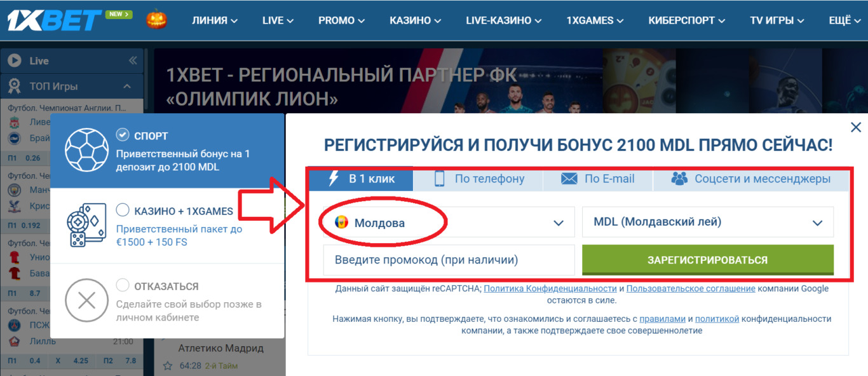Click the soccer ball bonus icon
This screenshot has width=868, height=376.
[87, 151]
